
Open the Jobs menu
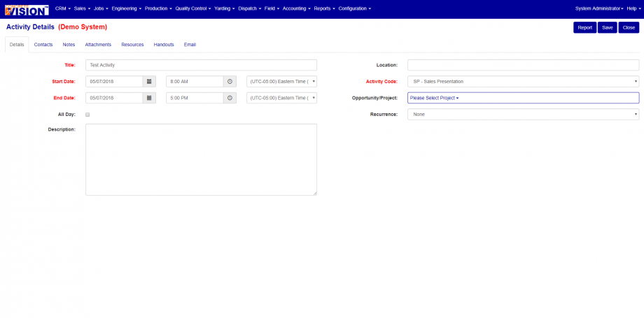(101, 8)
